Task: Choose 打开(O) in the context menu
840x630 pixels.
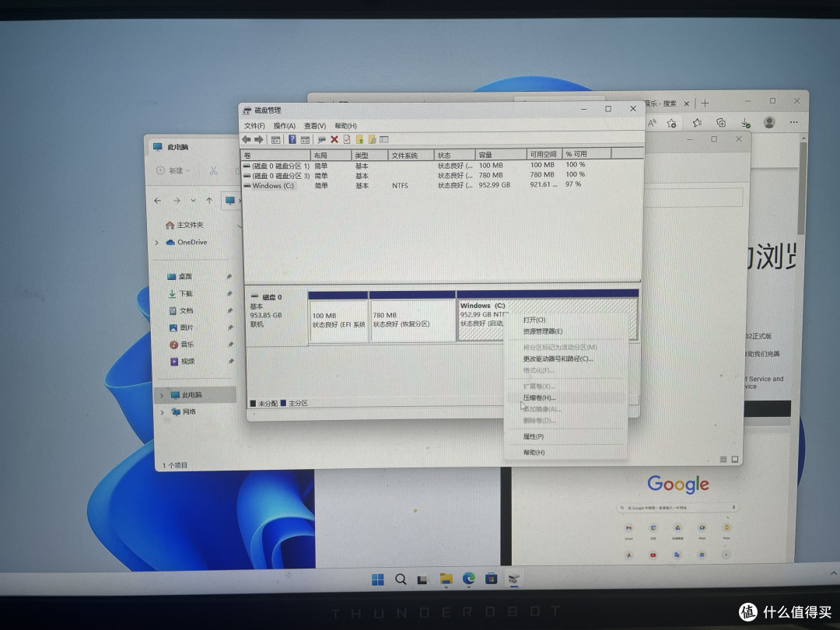Action: pos(534,320)
